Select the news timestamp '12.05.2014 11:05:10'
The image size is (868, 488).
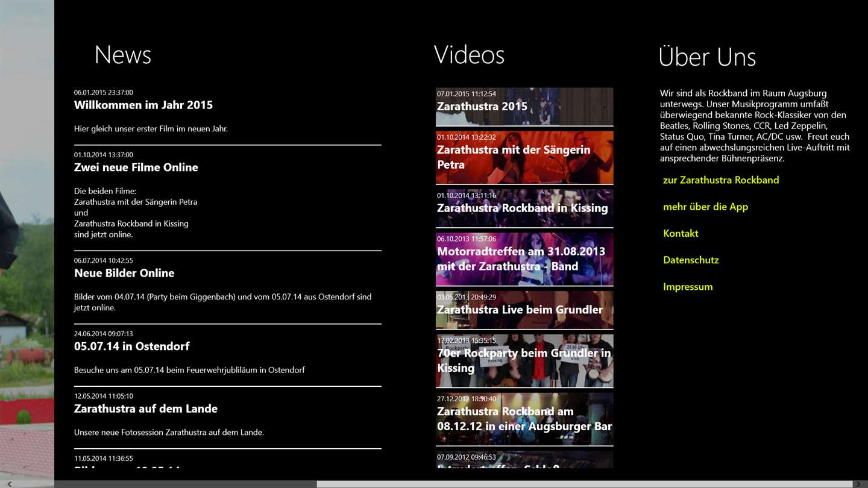[104, 396]
